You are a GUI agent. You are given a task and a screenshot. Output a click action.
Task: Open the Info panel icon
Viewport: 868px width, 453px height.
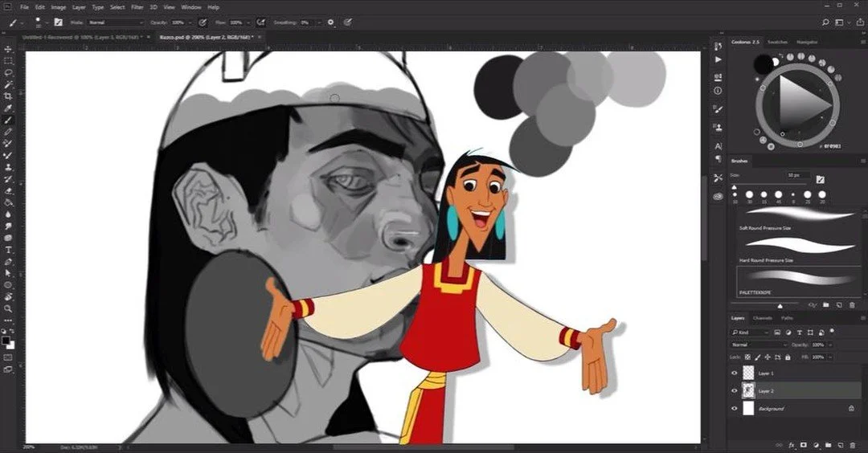[718, 91]
